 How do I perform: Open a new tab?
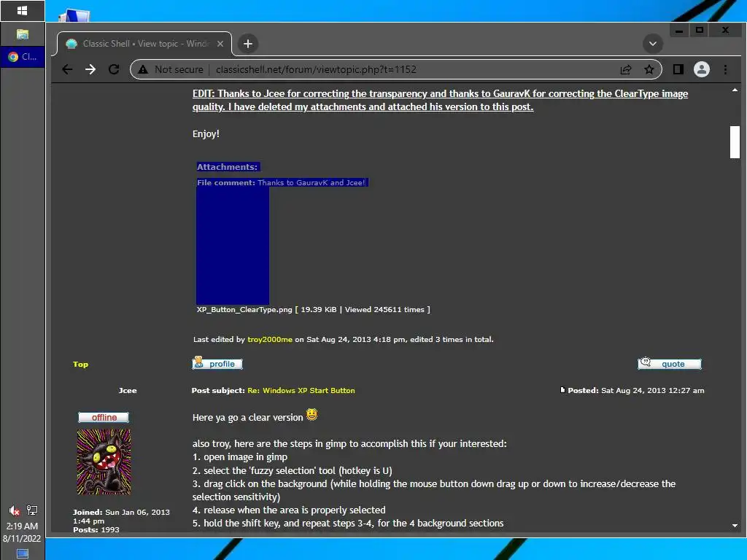pyautogui.click(x=248, y=44)
